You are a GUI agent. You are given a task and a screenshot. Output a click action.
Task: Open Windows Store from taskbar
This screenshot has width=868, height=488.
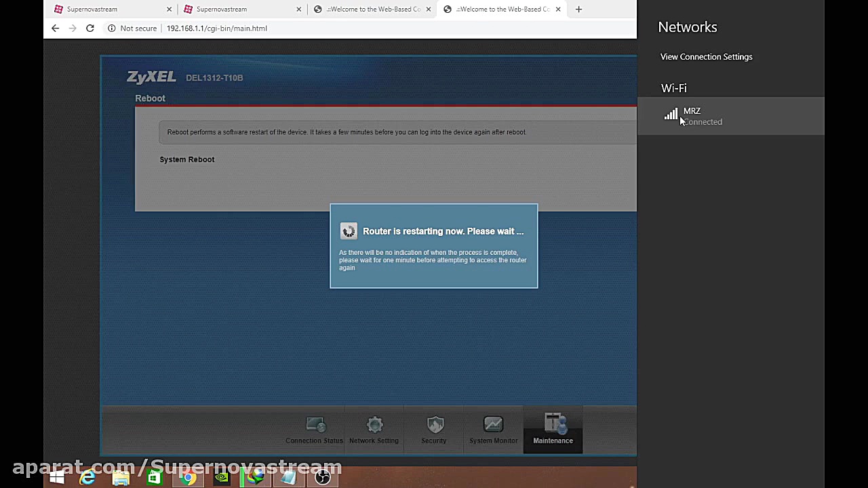154,478
